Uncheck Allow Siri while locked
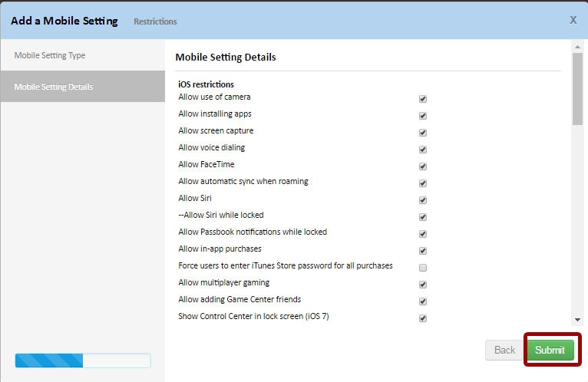The image size is (588, 382). pos(423,217)
